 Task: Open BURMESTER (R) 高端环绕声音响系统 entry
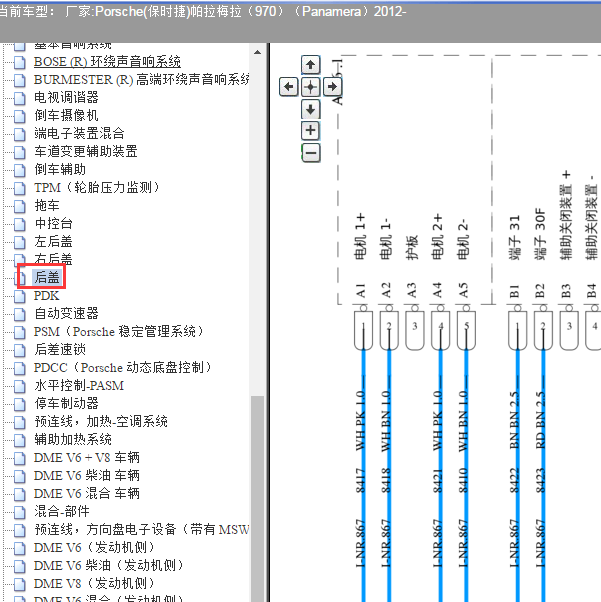[142, 79]
